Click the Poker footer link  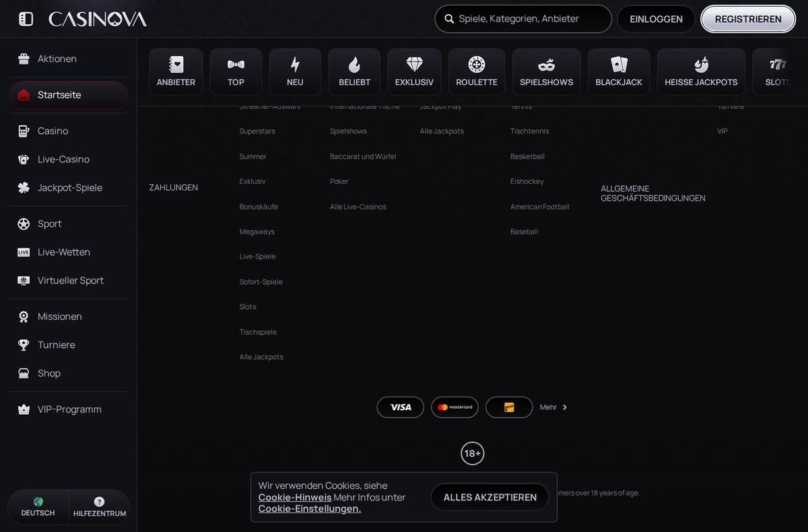pos(339,181)
